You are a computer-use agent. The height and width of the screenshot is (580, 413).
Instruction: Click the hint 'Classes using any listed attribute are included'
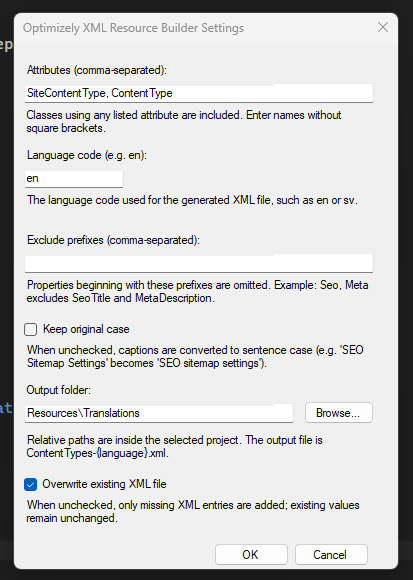click(x=184, y=122)
